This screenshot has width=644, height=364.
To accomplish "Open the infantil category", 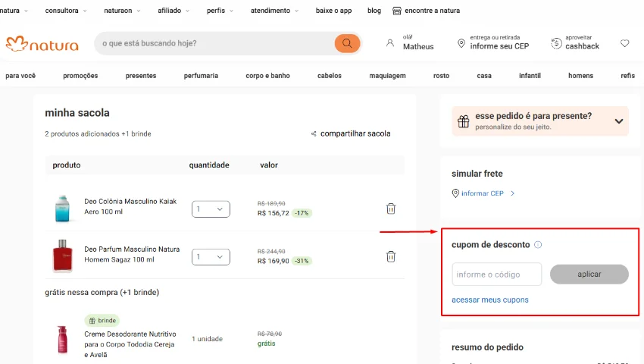I will (x=530, y=76).
